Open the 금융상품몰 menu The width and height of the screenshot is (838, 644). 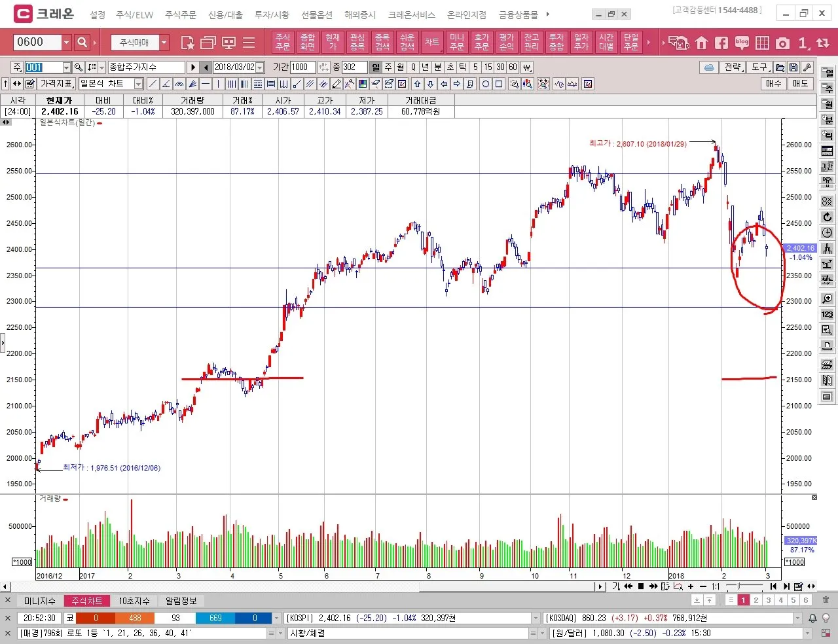[x=519, y=14]
